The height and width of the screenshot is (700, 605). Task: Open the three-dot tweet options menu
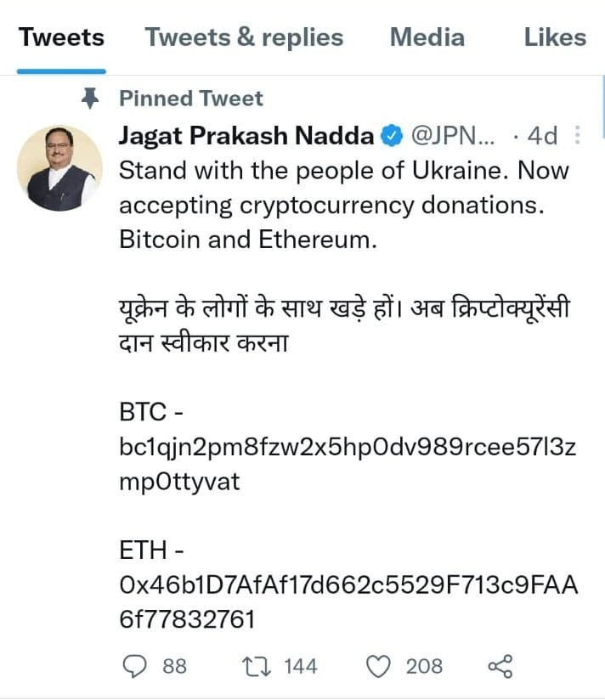(x=577, y=135)
